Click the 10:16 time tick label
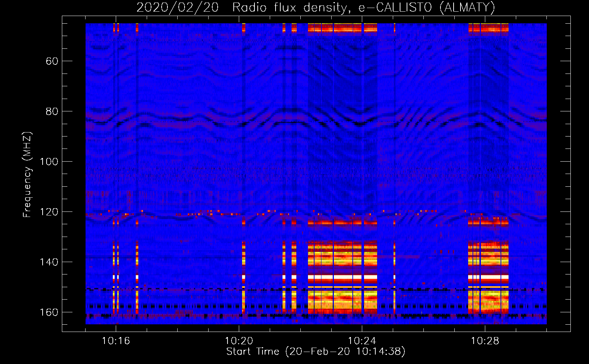 (116, 341)
